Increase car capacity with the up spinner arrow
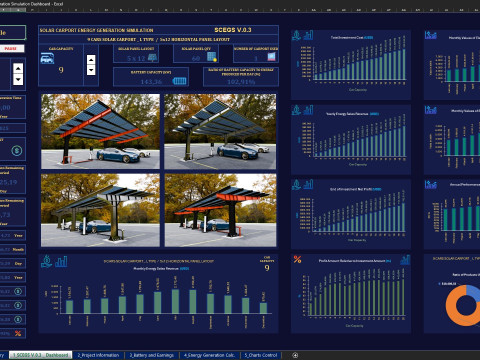480x360 pixels. point(91,60)
